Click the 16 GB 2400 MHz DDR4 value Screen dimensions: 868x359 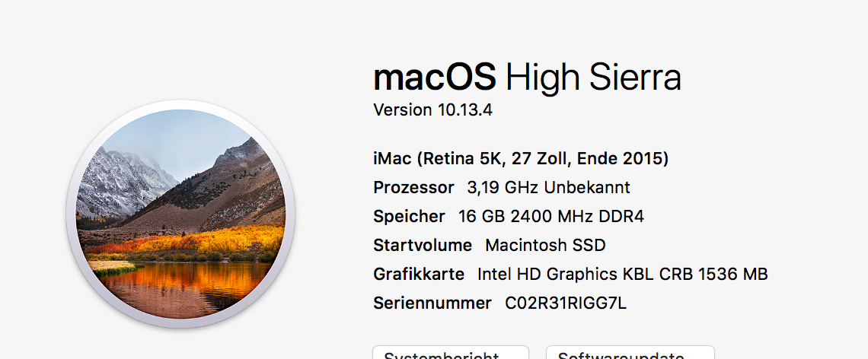(x=550, y=216)
